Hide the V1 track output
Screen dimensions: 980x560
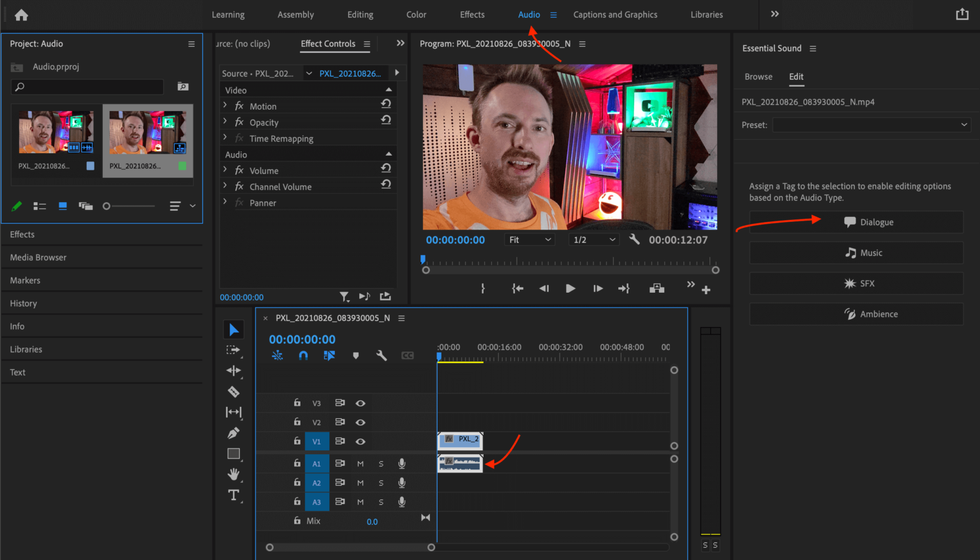[x=360, y=441]
